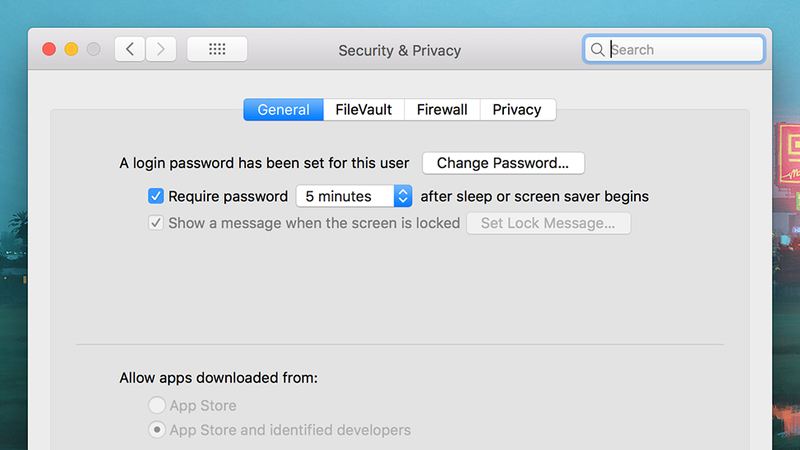
Task: Click the blue stepper arrows on delay popup
Action: click(403, 196)
